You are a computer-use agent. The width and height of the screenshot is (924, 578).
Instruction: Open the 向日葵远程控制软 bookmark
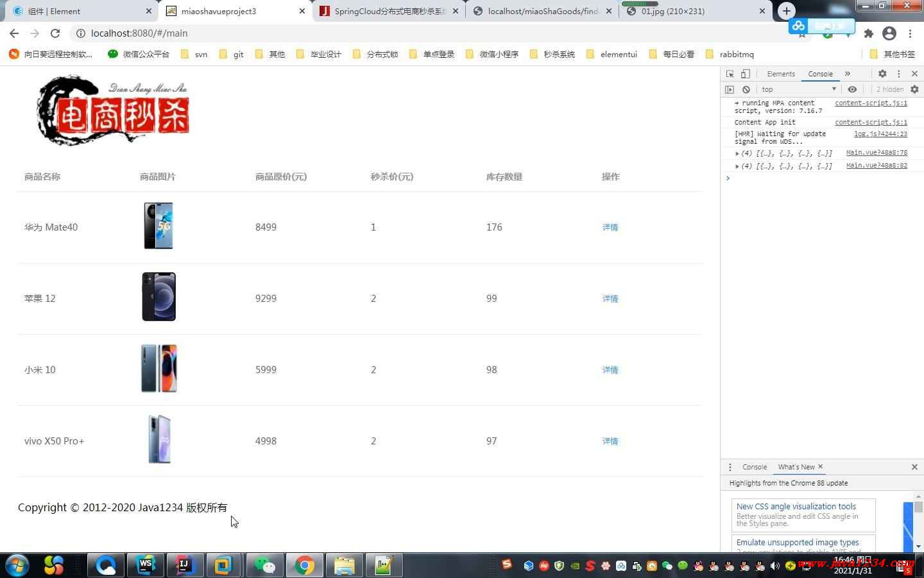(x=51, y=54)
